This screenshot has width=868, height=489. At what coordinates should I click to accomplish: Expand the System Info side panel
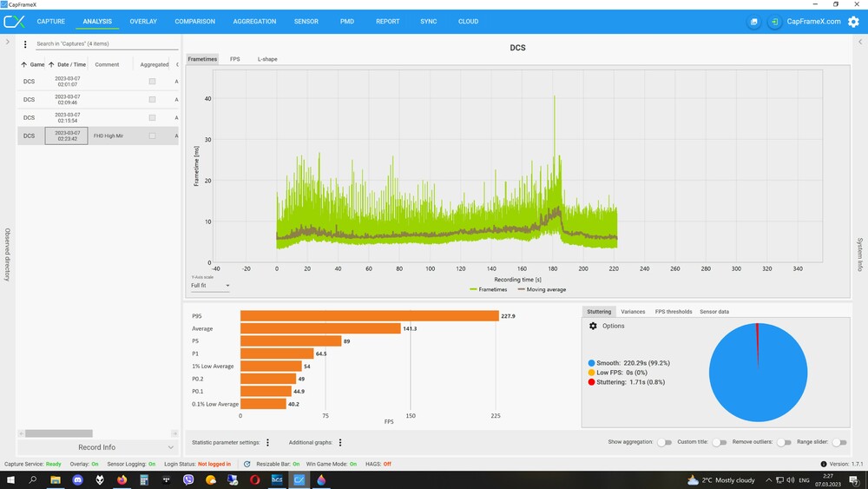[860, 42]
